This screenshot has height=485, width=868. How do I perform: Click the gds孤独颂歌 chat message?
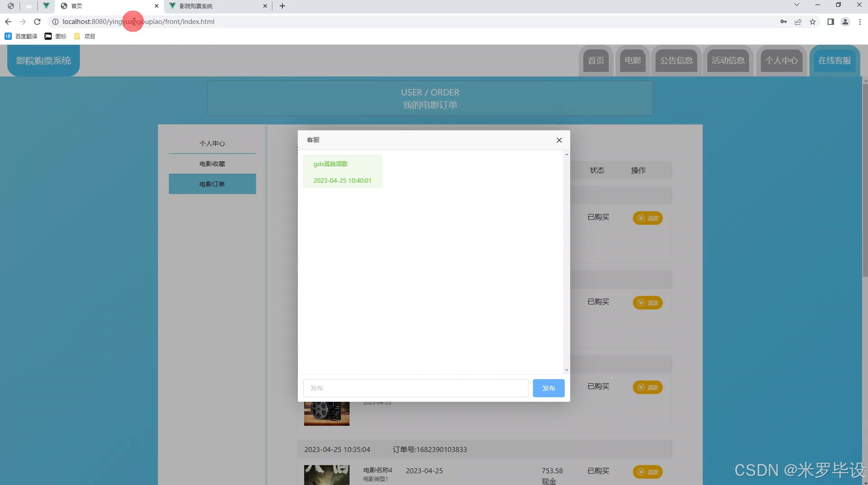click(330, 164)
